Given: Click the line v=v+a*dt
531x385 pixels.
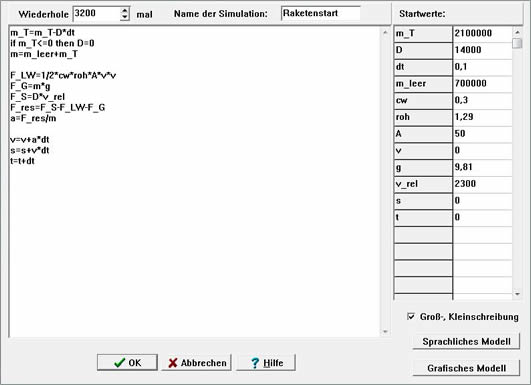Looking at the screenshot, I should pyautogui.click(x=30, y=140).
